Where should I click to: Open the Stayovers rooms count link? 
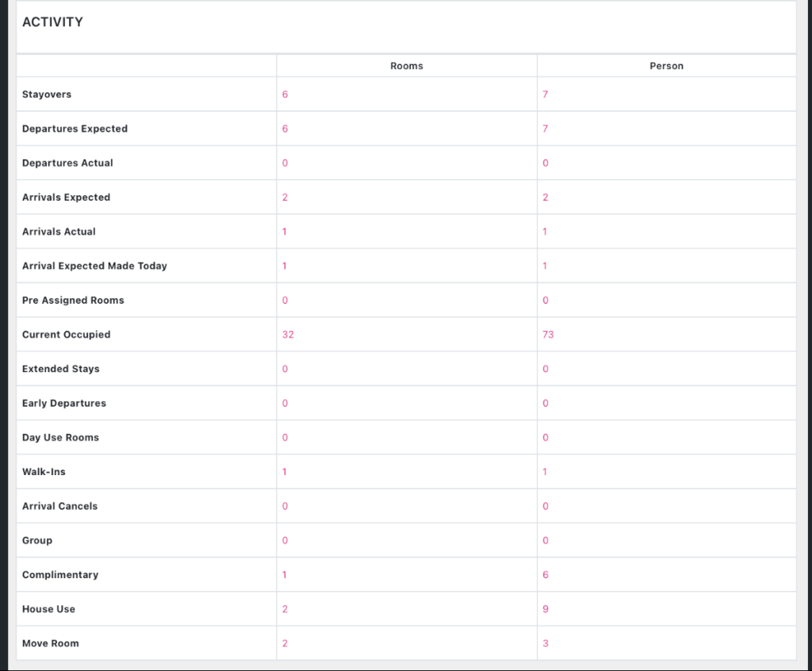point(285,94)
